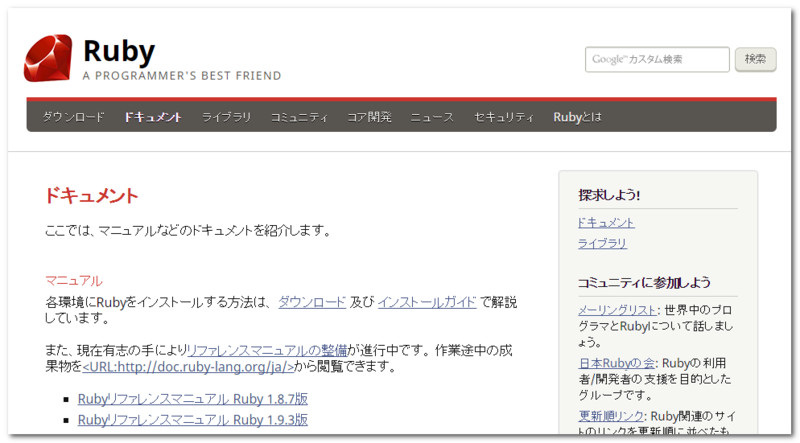Click the 探求しよう! sidebar heading
The image size is (800, 443).
coord(609,195)
